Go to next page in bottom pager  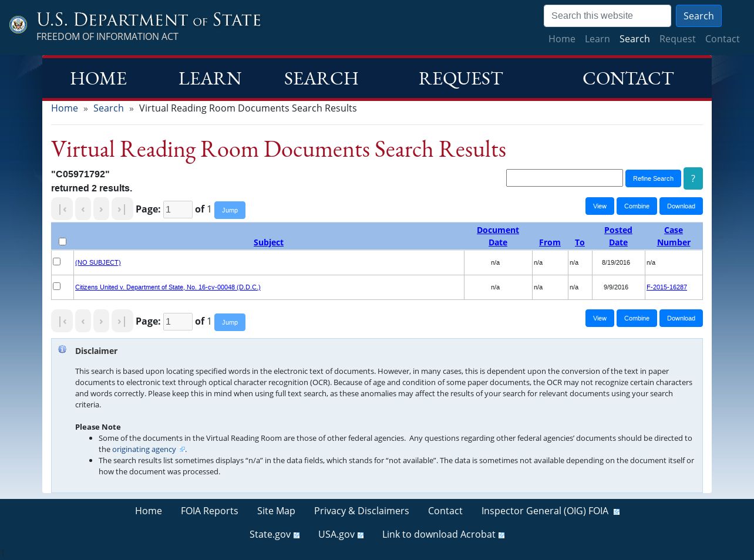click(x=101, y=321)
